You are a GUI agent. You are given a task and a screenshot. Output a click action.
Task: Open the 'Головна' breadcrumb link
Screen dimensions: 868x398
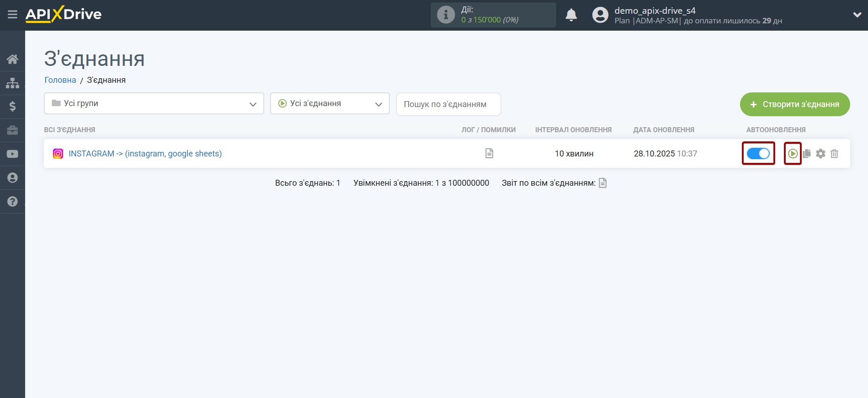(60, 80)
